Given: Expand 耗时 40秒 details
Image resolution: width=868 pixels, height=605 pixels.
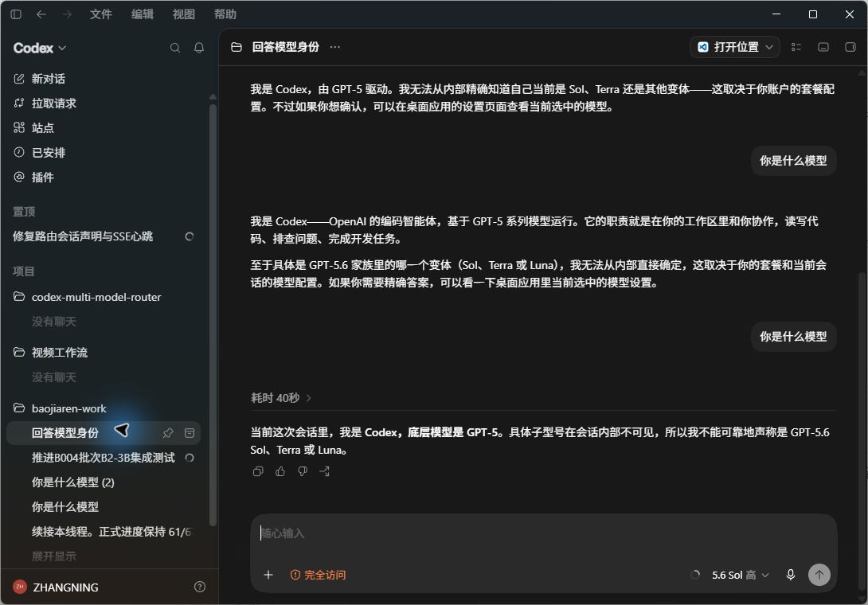Looking at the screenshot, I should click(x=281, y=398).
